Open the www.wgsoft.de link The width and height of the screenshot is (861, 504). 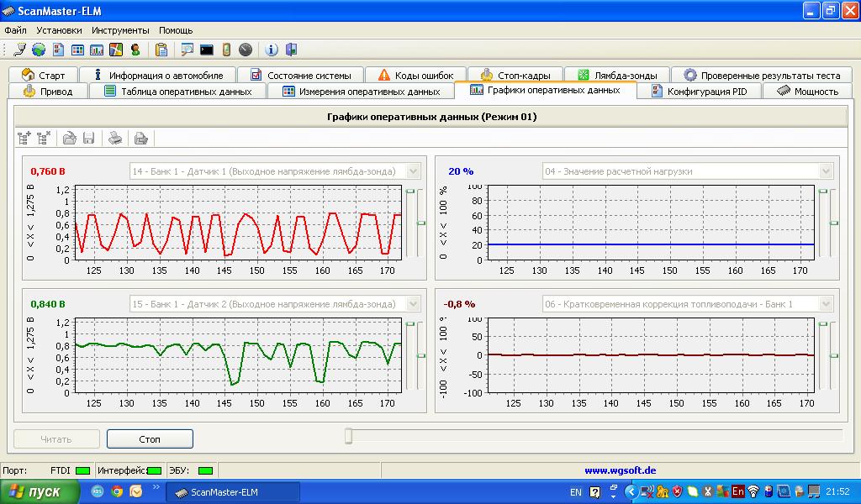coord(620,470)
